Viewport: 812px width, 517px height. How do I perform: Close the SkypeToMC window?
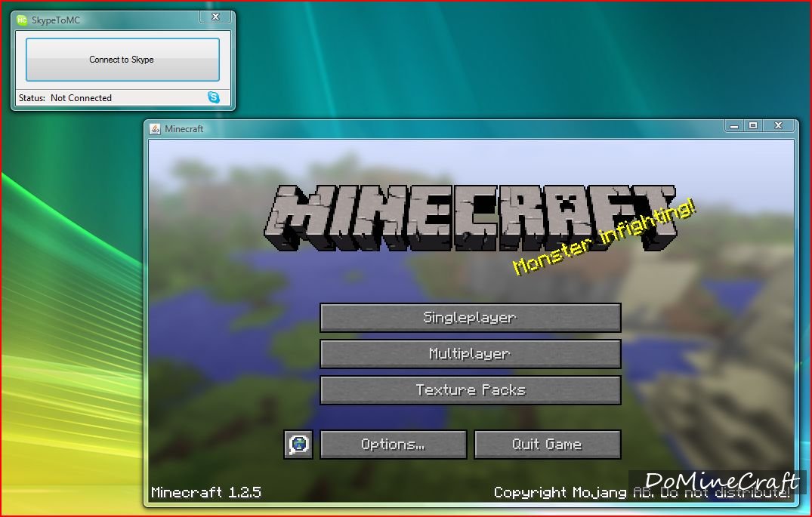pyautogui.click(x=216, y=17)
